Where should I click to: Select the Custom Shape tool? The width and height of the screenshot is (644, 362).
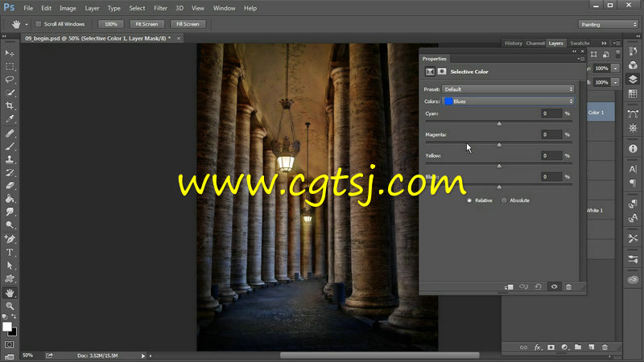(x=10, y=278)
